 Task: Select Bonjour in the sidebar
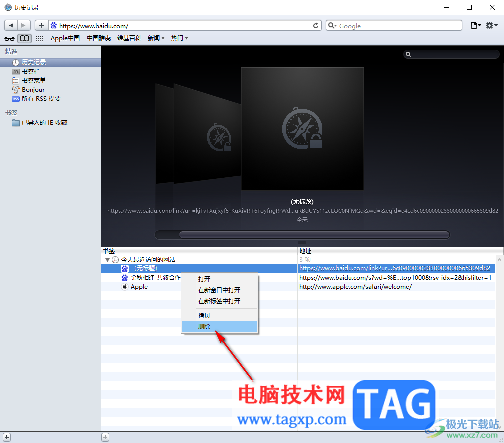(x=50, y=90)
